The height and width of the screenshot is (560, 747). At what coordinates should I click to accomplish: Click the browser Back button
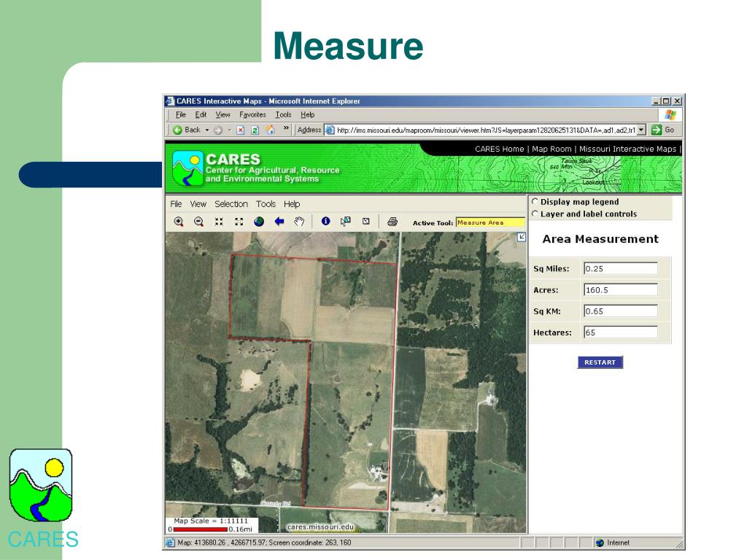[186, 130]
